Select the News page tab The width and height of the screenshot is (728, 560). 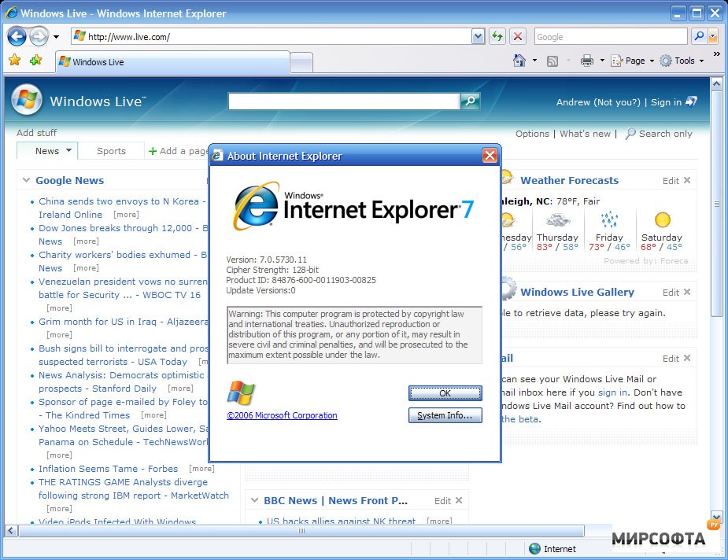(47, 151)
